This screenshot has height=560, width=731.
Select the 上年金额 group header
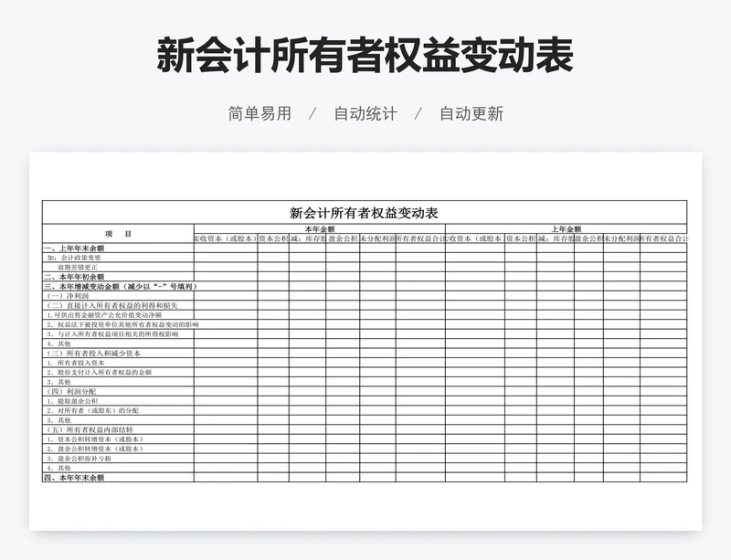566,229
